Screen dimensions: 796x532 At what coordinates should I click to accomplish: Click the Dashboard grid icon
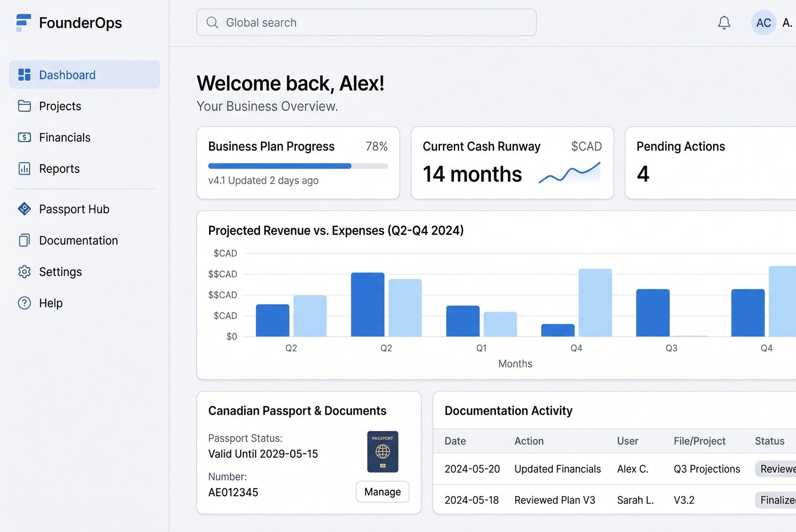pos(24,75)
